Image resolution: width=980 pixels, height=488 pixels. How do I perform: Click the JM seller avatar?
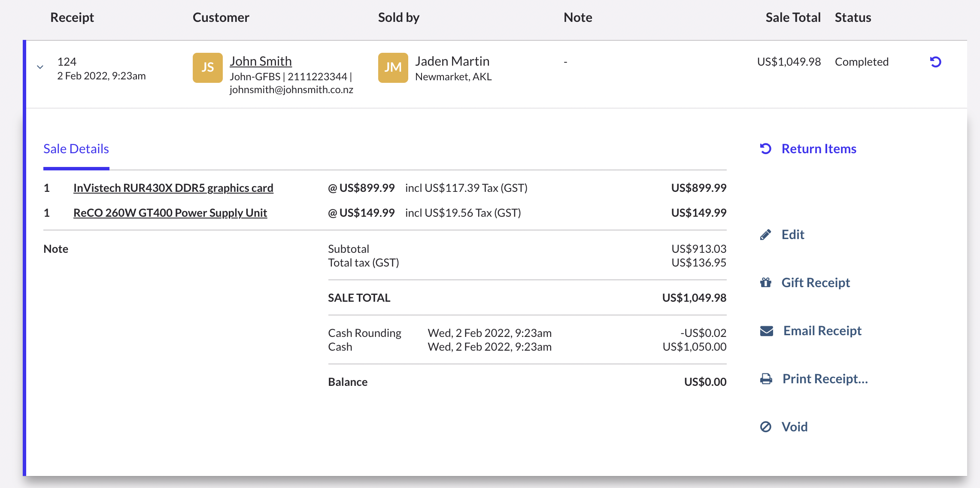click(x=393, y=68)
